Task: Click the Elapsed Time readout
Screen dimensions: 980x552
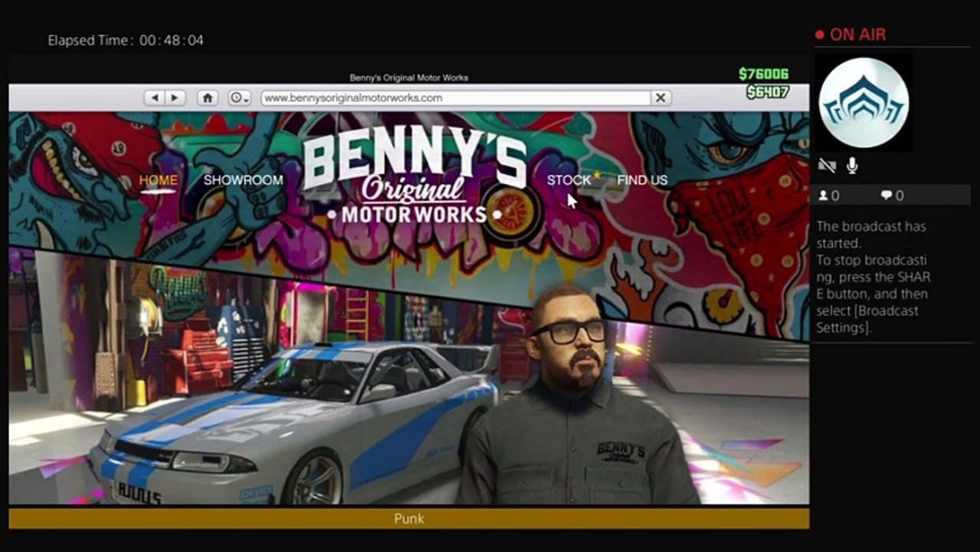Action: point(126,40)
